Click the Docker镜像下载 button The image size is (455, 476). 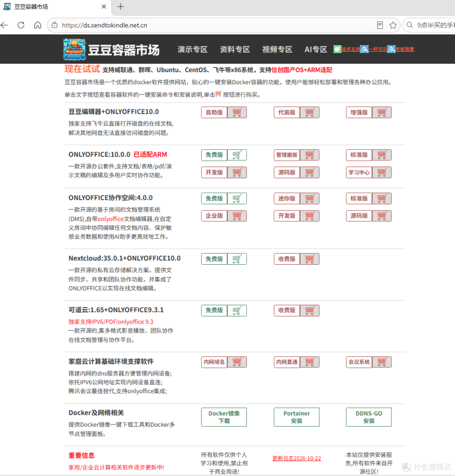coord(224,417)
